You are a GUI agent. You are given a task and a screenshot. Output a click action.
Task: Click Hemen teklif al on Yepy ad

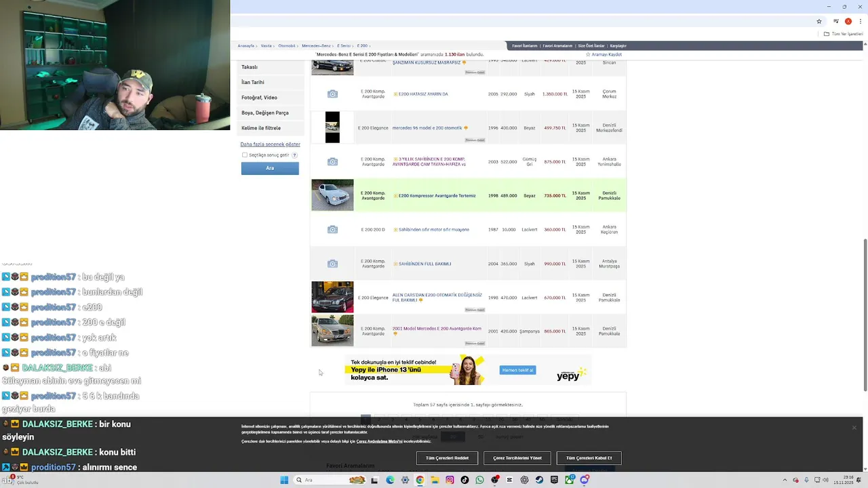(x=517, y=370)
